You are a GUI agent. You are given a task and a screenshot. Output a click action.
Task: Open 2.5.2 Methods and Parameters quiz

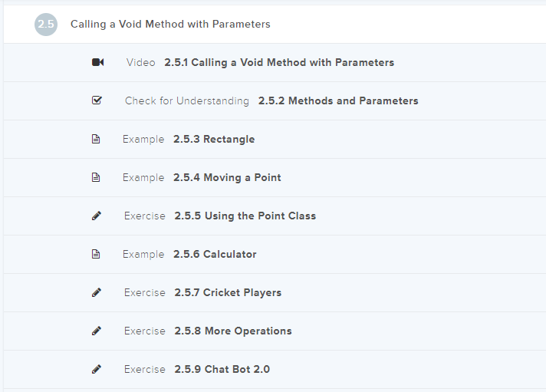(x=337, y=100)
